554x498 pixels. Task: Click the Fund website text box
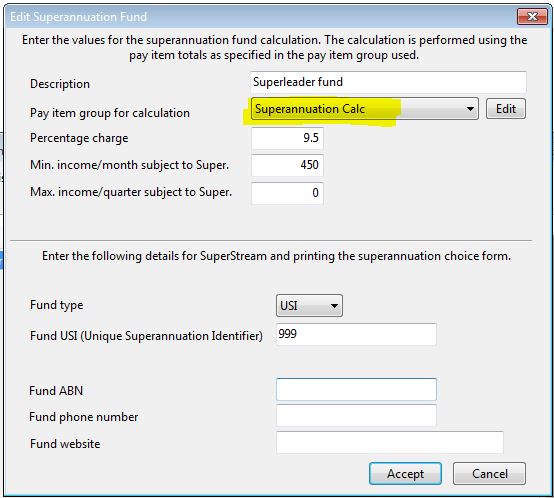click(390, 442)
